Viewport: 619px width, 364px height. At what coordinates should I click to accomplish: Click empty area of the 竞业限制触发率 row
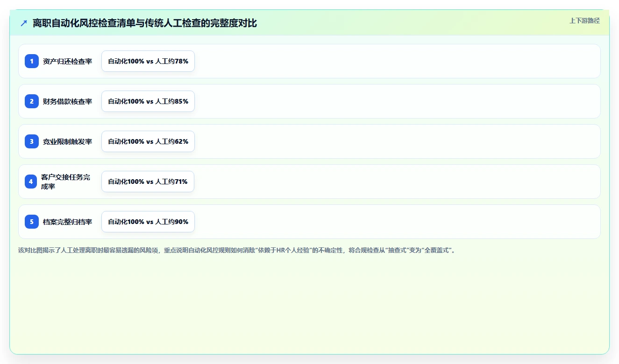tap(397, 141)
